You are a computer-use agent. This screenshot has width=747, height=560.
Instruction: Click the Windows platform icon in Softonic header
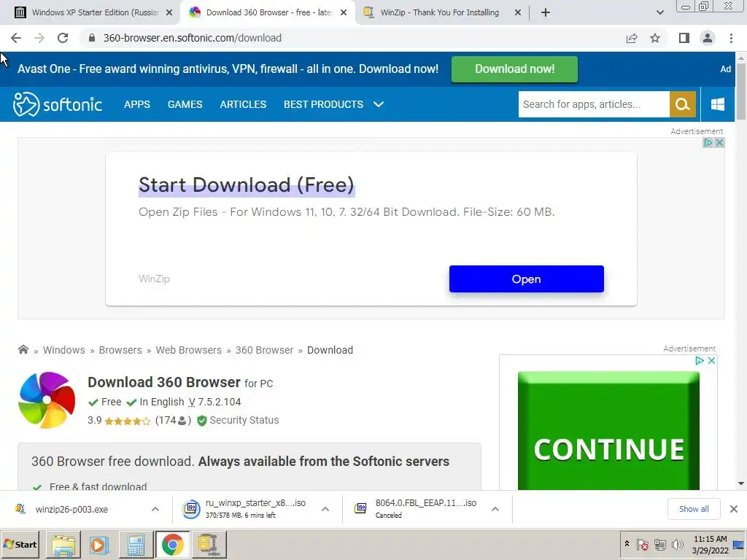click(718, 104)
